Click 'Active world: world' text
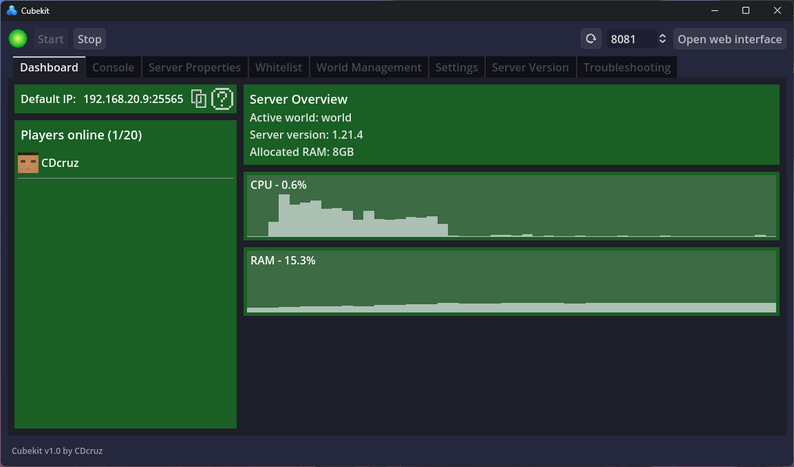This screenshot has width=794, height=467. click(300, 118)
